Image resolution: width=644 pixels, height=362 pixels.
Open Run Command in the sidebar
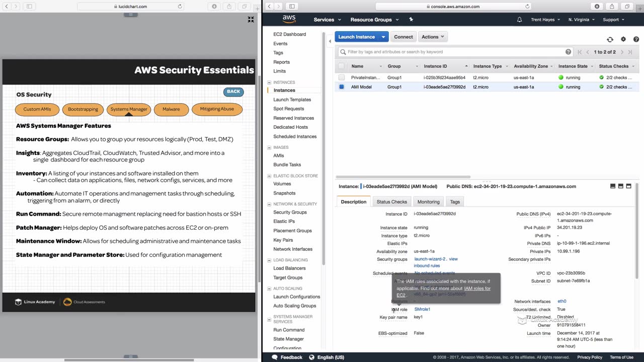click(x=289, y=330)
